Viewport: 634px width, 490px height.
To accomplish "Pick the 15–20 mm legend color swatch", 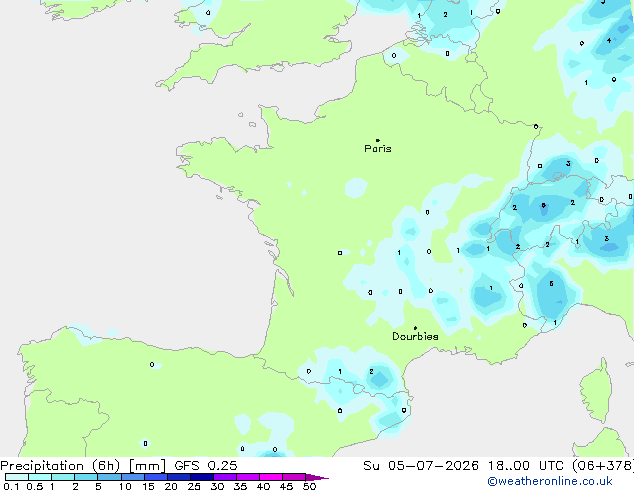I will 156,477.
